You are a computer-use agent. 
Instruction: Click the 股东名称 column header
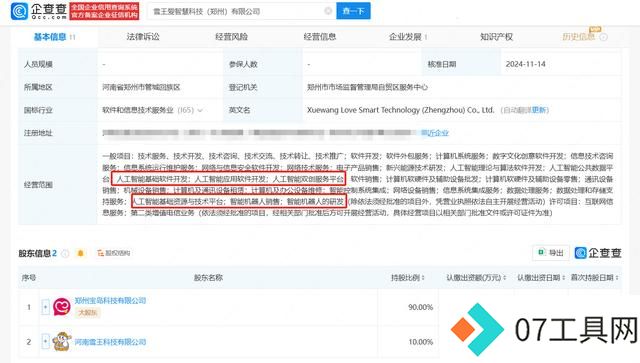(208, 278)
